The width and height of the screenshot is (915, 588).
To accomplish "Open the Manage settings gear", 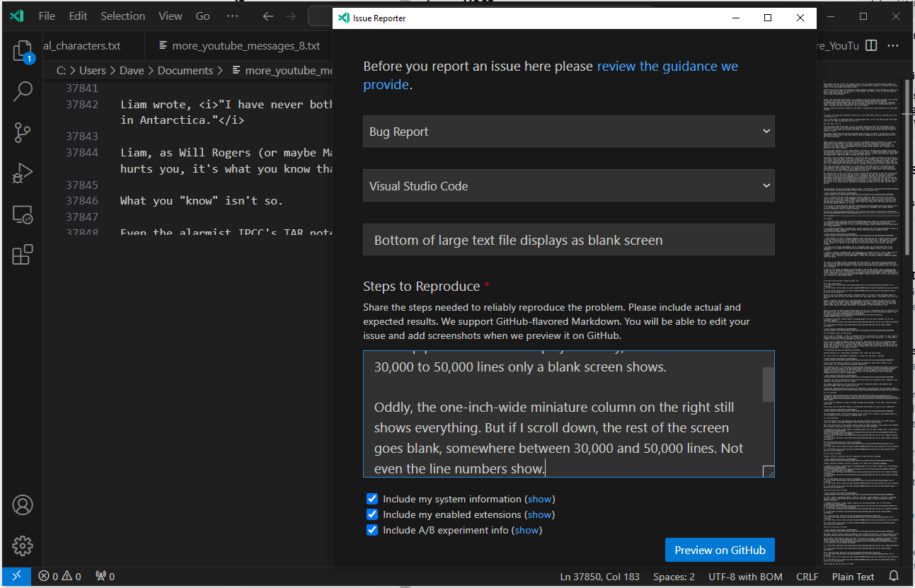I will (22, 546).
